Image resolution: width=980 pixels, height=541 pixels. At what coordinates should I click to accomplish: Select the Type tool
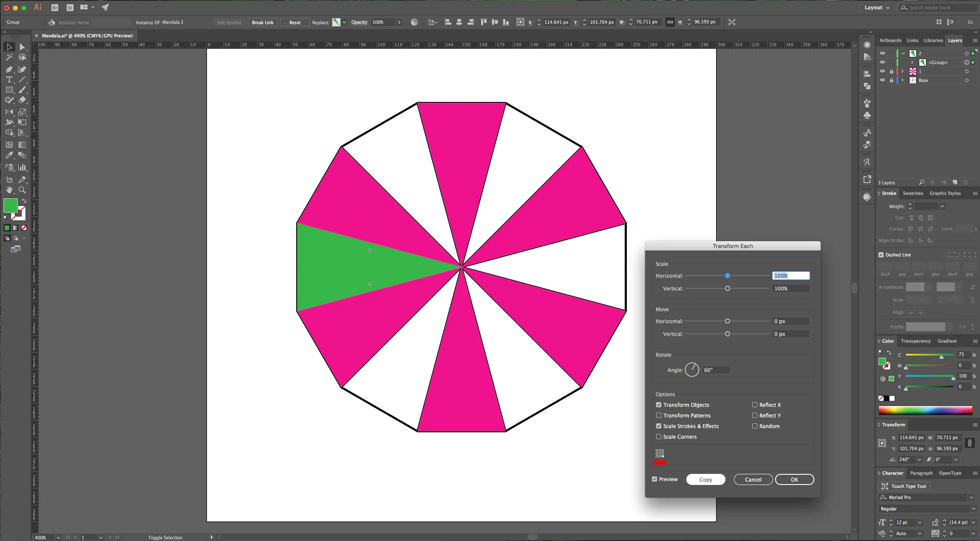click(x=9, y=80)
